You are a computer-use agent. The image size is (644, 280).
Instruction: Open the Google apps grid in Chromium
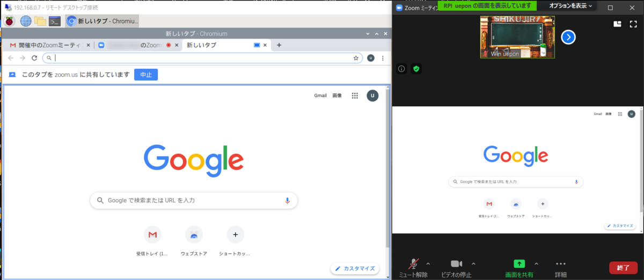tap(355, 95)
